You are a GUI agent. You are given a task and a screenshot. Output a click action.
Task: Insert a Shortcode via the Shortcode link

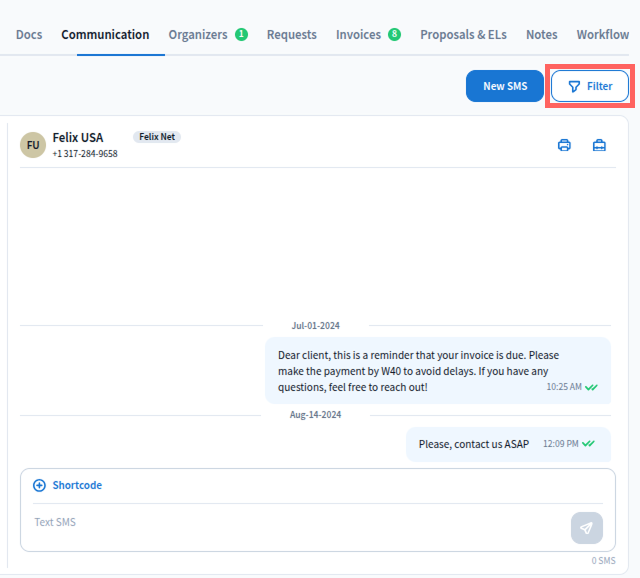77,485
